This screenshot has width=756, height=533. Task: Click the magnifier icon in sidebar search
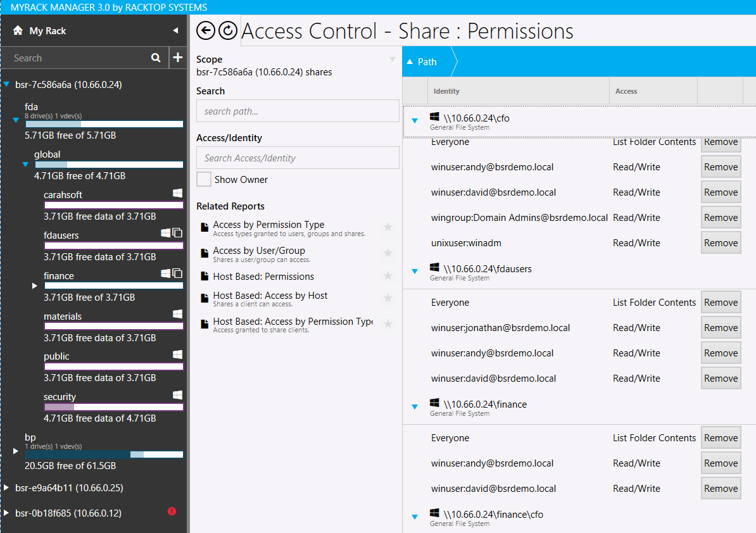point(156,58)
